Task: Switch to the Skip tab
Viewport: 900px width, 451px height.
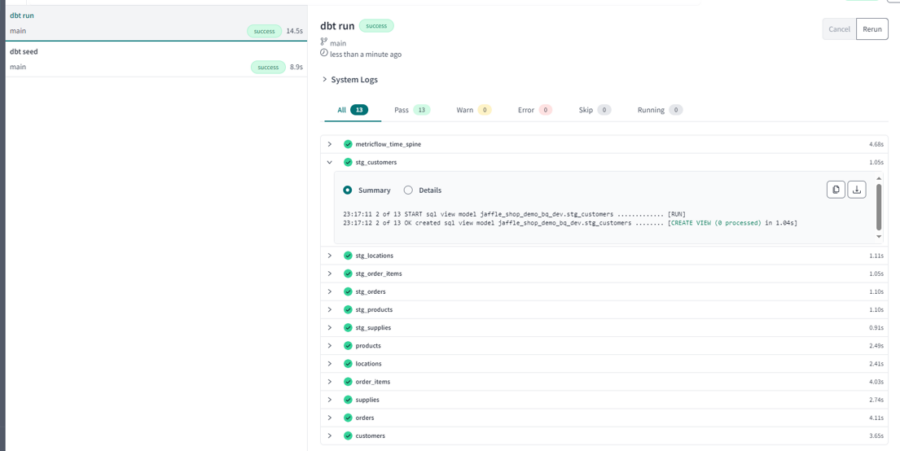Action: 595,110
